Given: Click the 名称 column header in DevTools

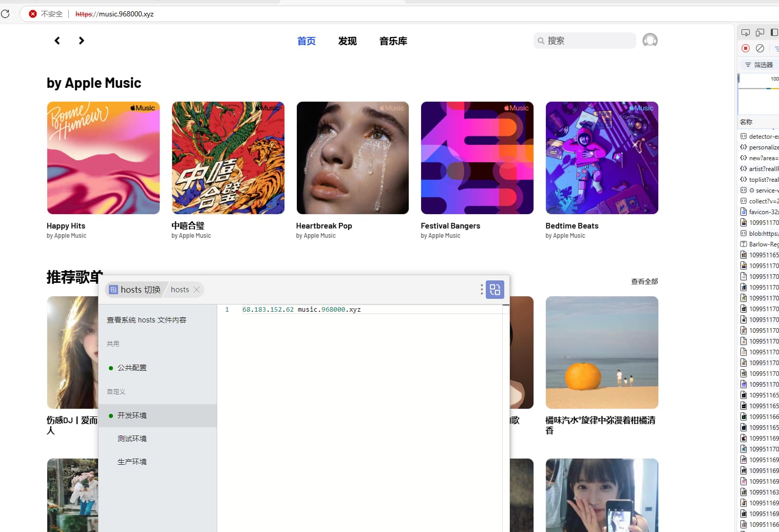Looking at the screenshot, I should [758, 122].
